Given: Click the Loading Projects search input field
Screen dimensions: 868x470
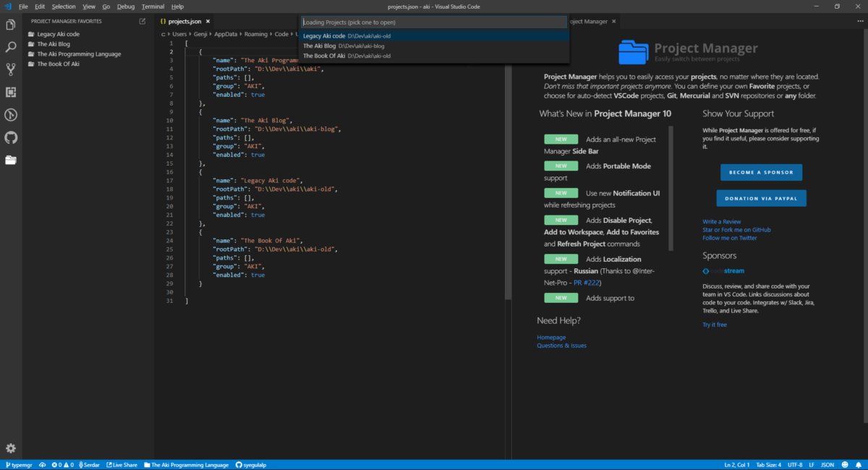Looking at the screenshot, I should 433,22.
